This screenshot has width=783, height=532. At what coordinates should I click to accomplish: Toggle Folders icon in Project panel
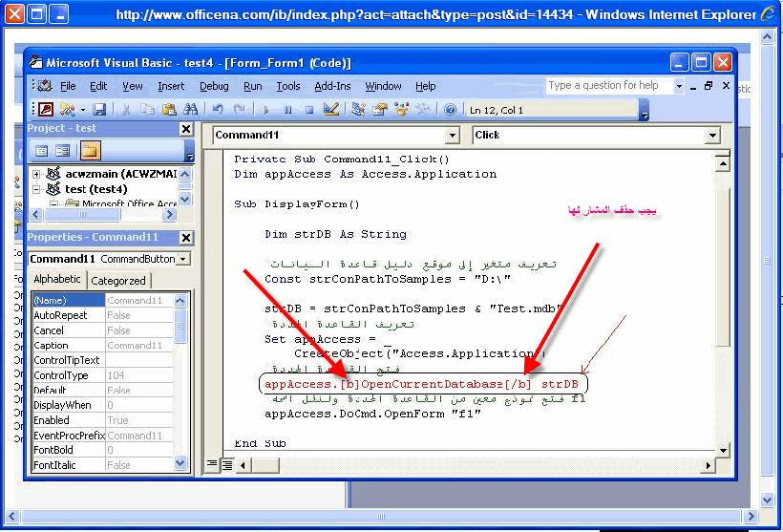pyautogui.click(x=90, y=150)
